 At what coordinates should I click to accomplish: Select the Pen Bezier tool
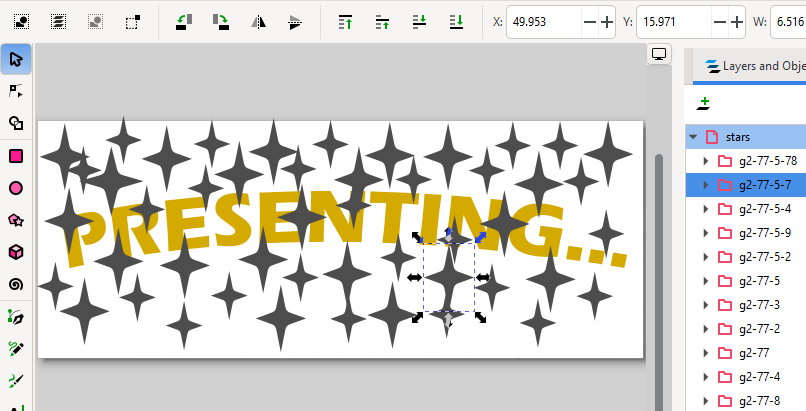coord(16,317)
